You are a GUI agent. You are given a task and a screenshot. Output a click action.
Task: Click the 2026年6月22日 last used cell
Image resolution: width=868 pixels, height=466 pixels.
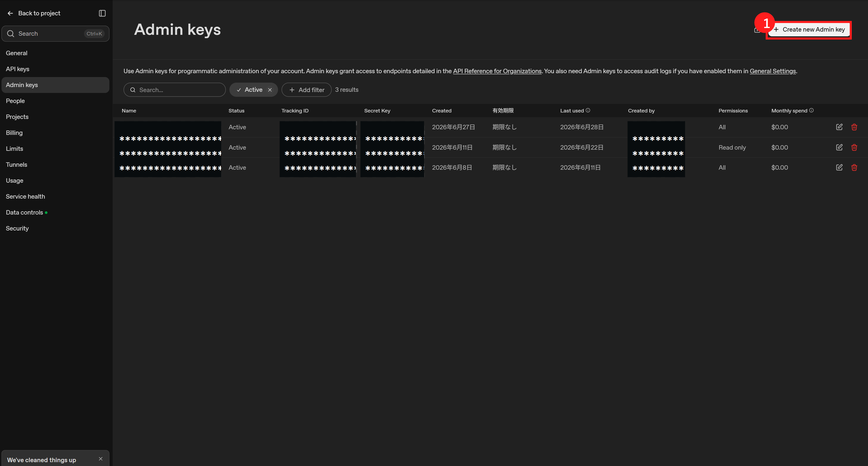(582, 147)
